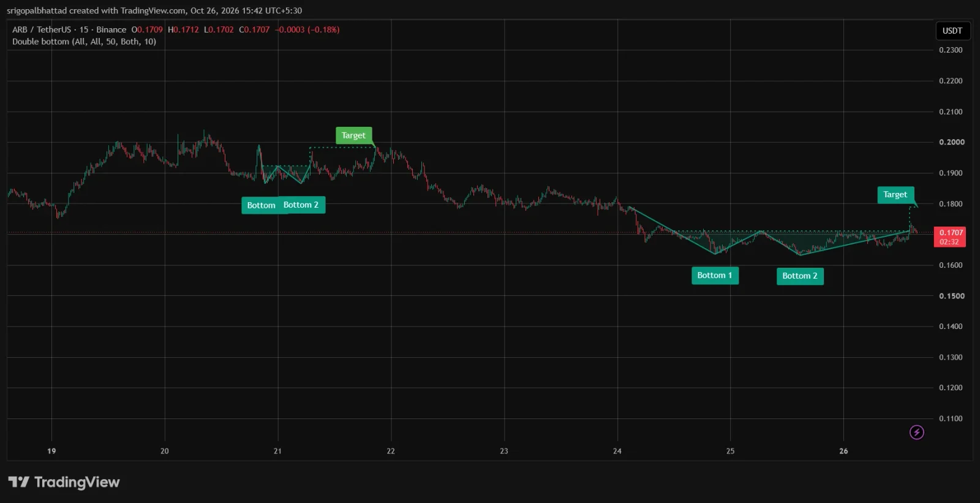This screenshot has width=980, height=503.
Task: Click the green Target label near 0.2000
Action: [353, 135]
